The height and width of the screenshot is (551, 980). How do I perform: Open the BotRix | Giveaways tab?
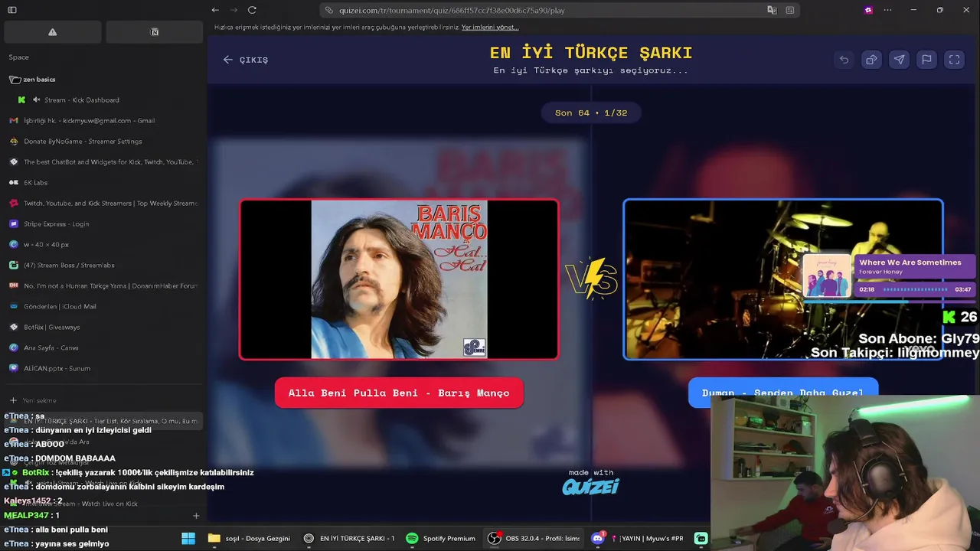click(x=103, y=328)
